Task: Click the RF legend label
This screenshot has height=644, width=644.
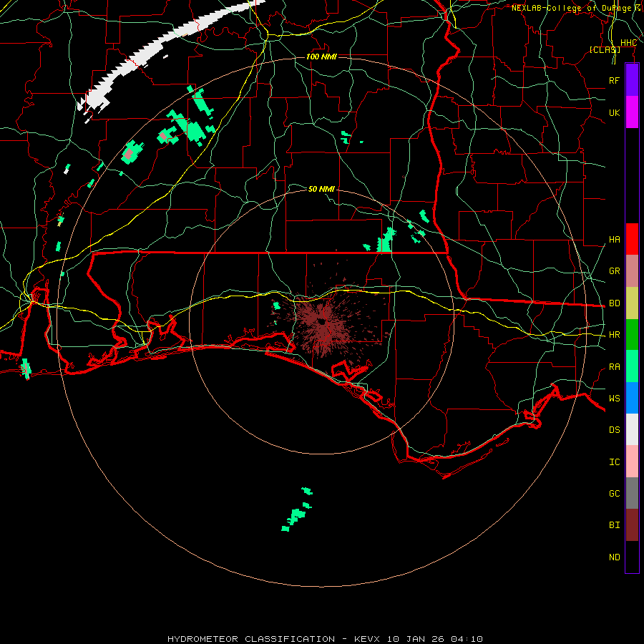Action: (614, 80)
